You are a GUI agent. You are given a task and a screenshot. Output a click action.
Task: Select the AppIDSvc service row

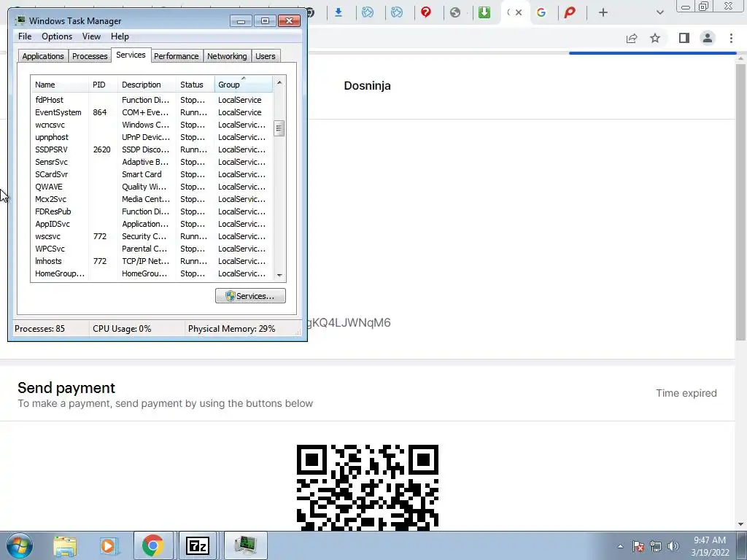[152, 224]
